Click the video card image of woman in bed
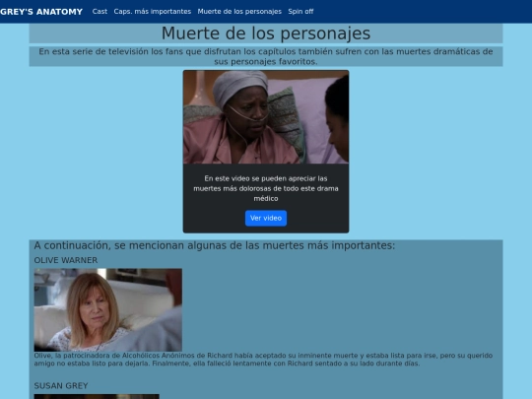The height and width of the screenshot is (399, 532). pos(266,117)
